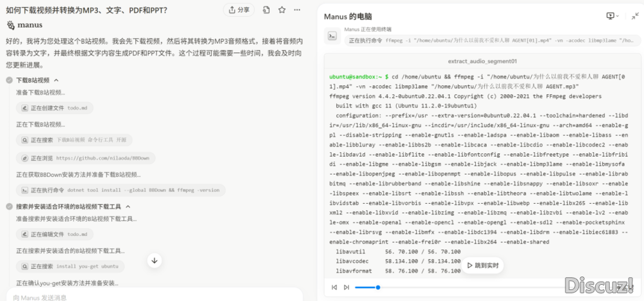644x301 pixels.
Task: Click the text 正在确认you-get安装方法并准备安装...
Action: (67, 283)
